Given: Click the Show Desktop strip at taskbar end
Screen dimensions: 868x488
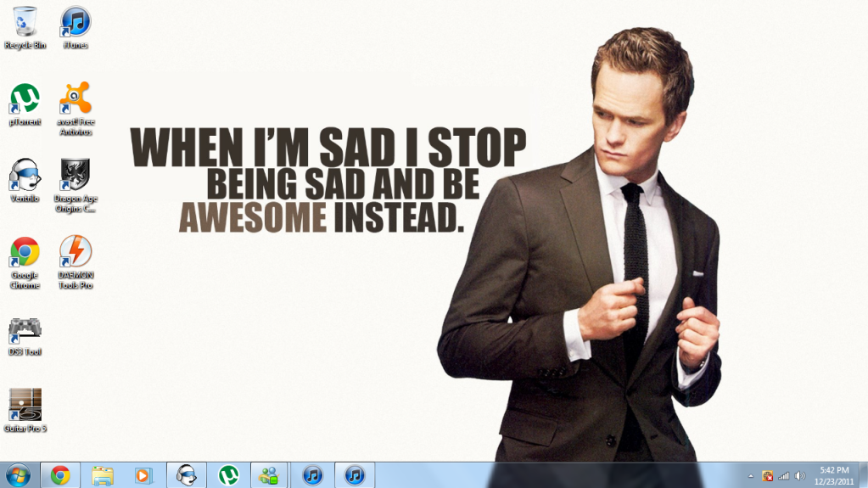Looking at the screenshot, I should pyautogui.click(x=864, y=475).
